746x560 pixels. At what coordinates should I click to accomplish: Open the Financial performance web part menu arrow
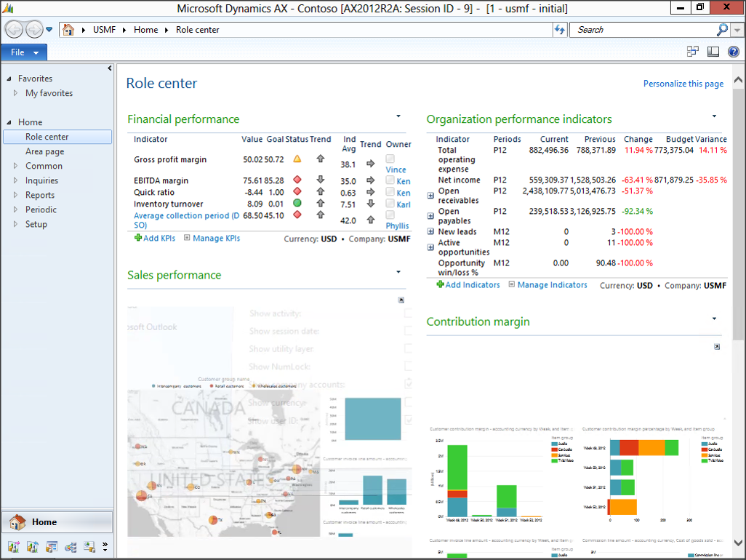[398, 116]
